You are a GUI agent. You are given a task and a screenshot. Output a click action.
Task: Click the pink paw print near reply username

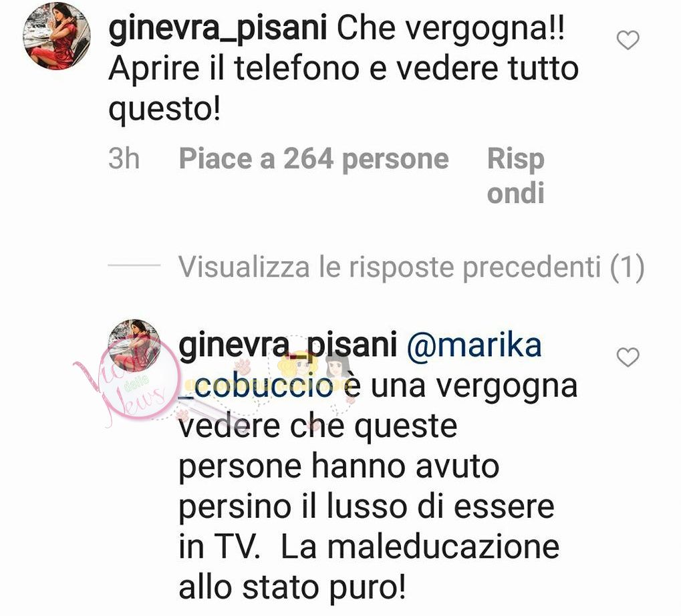tap(242, 366)
